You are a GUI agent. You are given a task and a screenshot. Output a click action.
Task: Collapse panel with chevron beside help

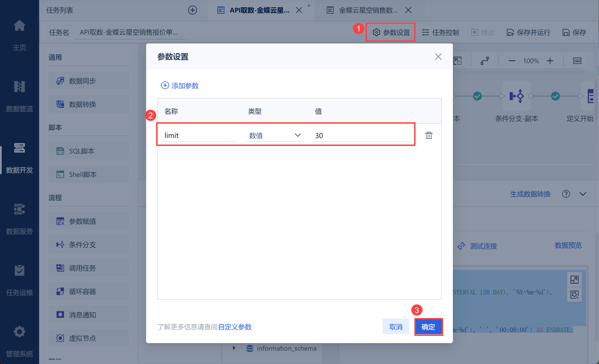(x=583, y=194)
